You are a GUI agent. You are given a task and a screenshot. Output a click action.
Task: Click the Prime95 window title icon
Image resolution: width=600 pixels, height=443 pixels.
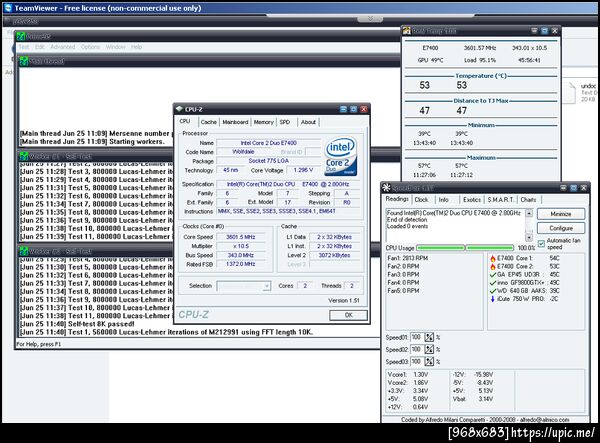[21, 36]
